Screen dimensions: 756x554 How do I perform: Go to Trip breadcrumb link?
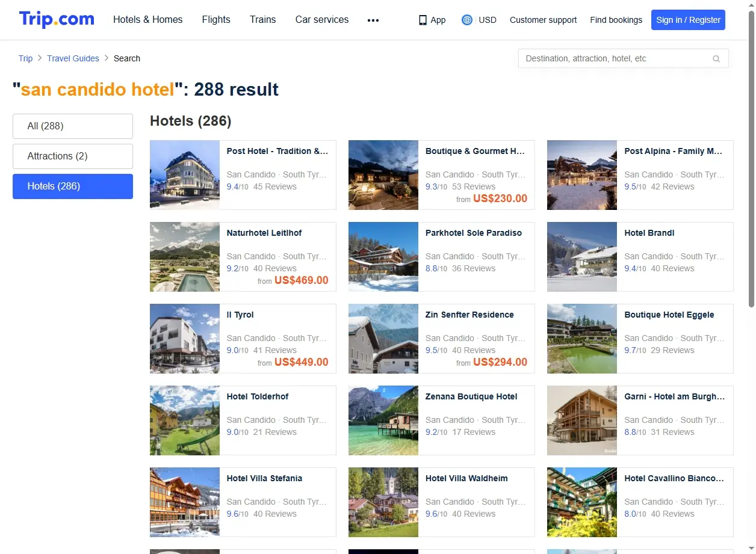pos(25,58)
